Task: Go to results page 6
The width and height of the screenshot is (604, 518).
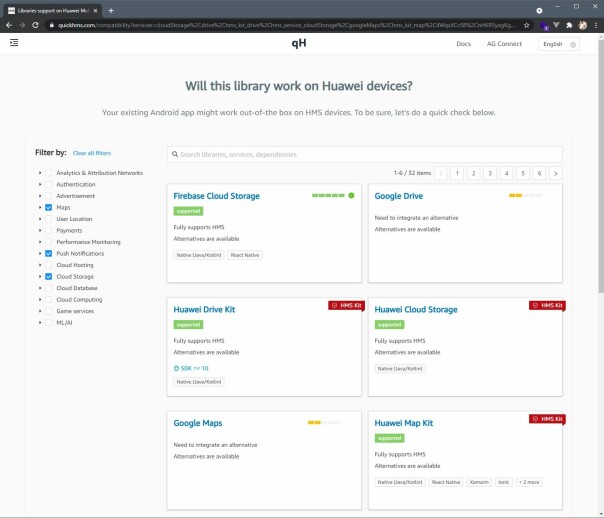Action: [x=539, y=173]
